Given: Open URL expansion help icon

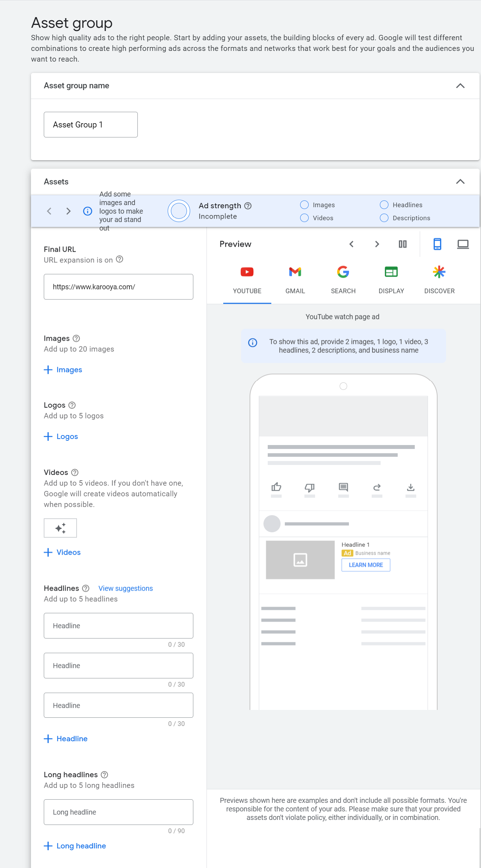Looking at the screenshot, I should tap(120, 260).
